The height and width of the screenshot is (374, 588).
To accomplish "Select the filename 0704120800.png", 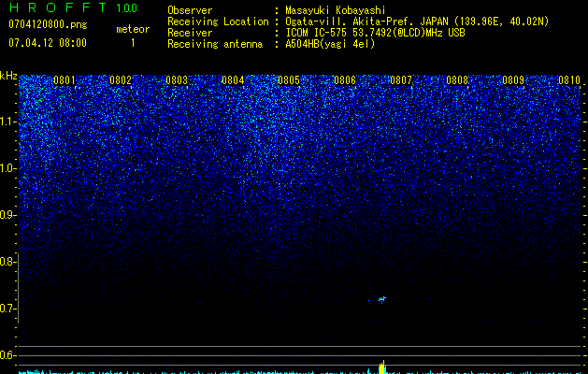I will pos(48,24).
